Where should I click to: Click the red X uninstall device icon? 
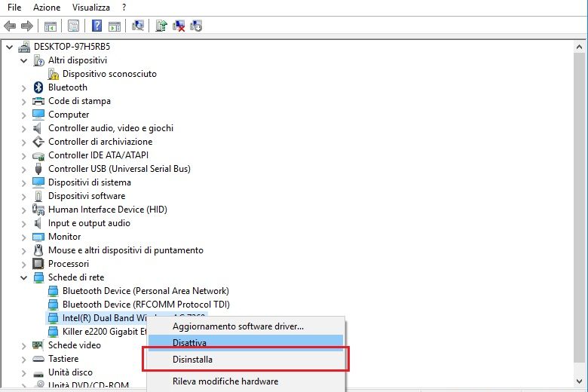[x=179, y=26]
